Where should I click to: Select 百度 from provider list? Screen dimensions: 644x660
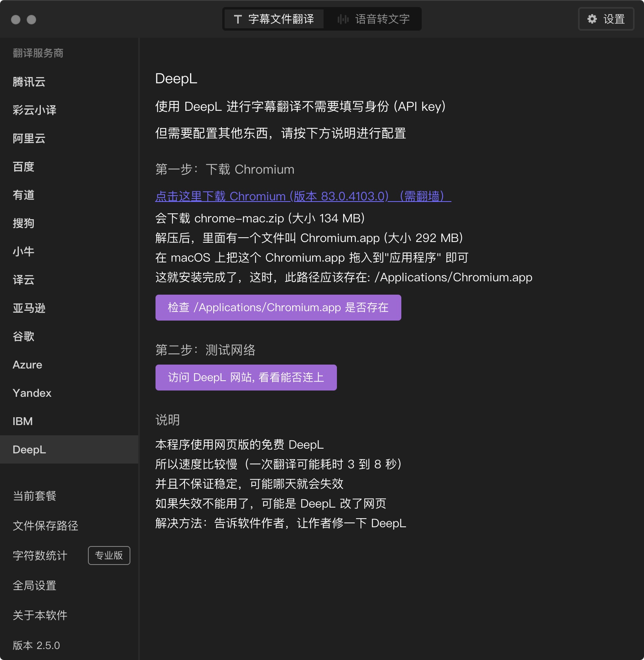click(x=24, y=167)
